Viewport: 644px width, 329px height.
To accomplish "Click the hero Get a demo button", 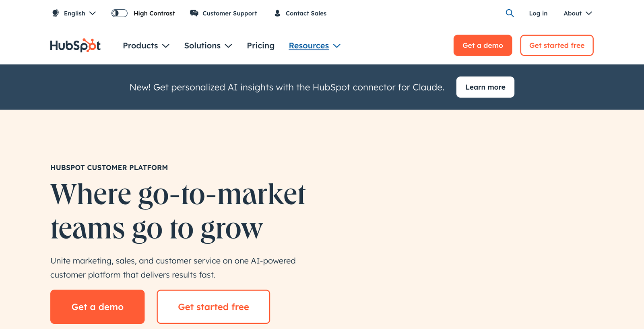I will (97, 306).
